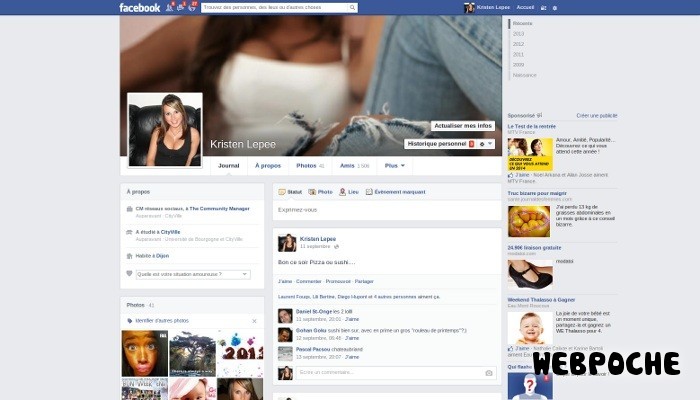The image size is (700, 400).
Task: Click the tag icon beside Identifier d'autres photos
Action: tap(130, 321)
